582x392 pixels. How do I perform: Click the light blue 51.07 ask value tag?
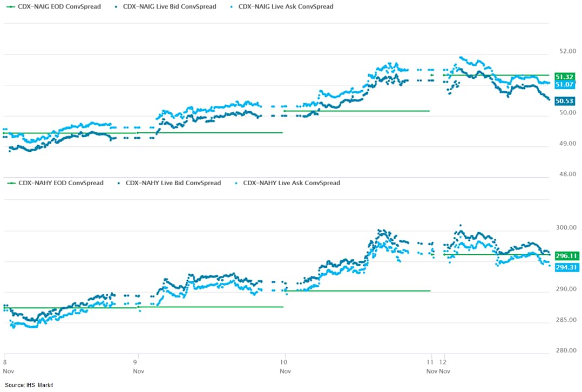tap(564, 85)
